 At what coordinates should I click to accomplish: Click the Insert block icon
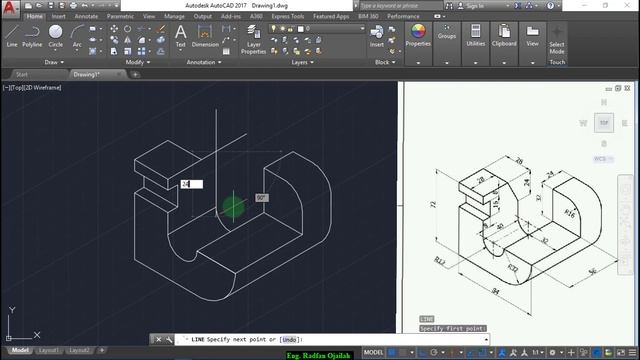pyautogui.click(x=376, y=36)
